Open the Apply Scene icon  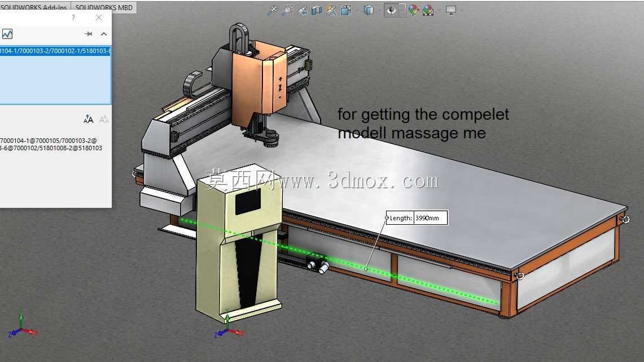[x=428, y=10]
